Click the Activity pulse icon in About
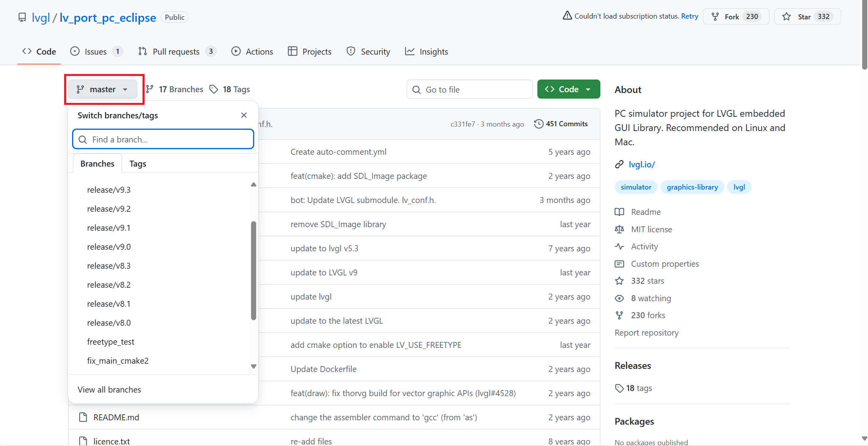868x446 pixels. [x=619, y=247]
